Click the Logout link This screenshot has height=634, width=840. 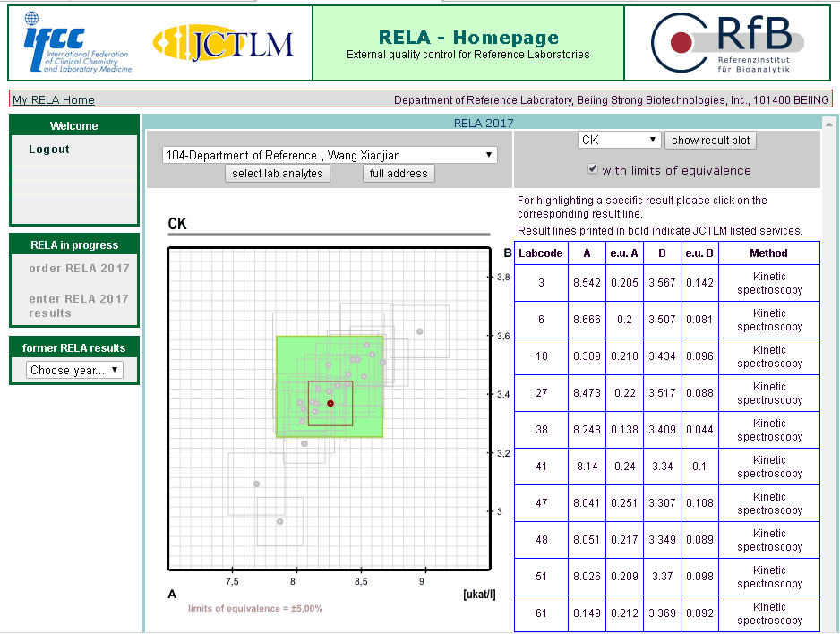(x=49, y=150)
